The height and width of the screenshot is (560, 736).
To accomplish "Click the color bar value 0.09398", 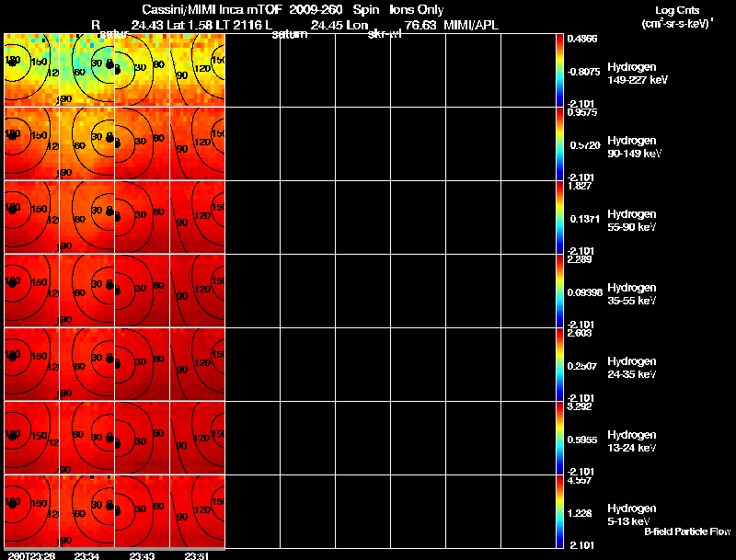I will (585, 292).
